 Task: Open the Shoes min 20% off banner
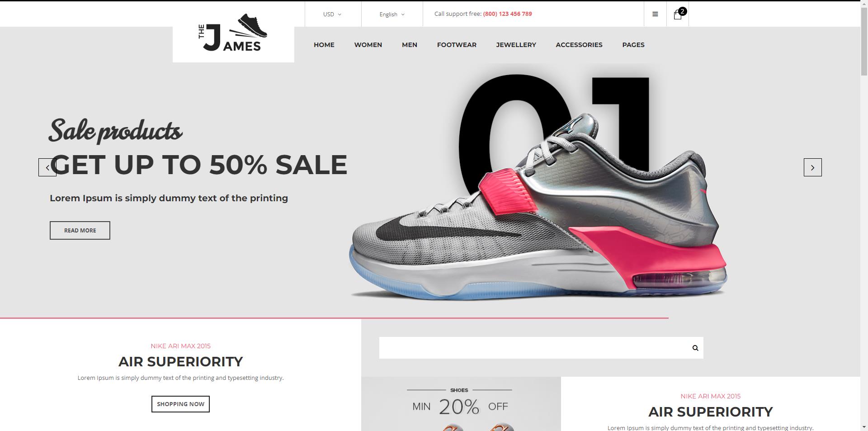461,404
